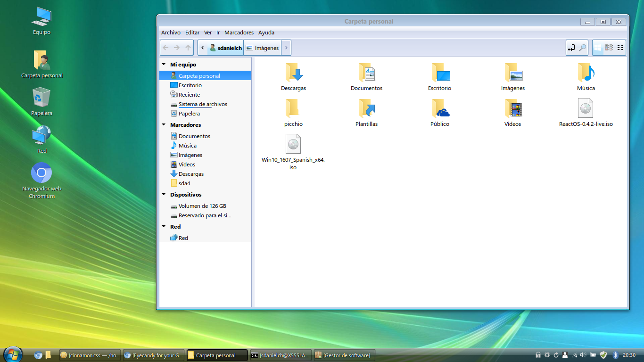Select Papelera desktop icon
This screenshot has width=644, height=362.
(41, 101)
